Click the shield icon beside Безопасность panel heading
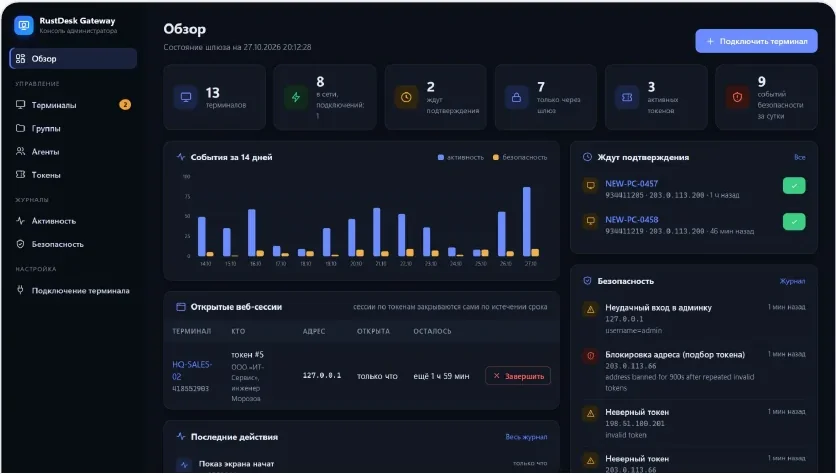Viewport: 836px width, 474px height. point(587,281)
